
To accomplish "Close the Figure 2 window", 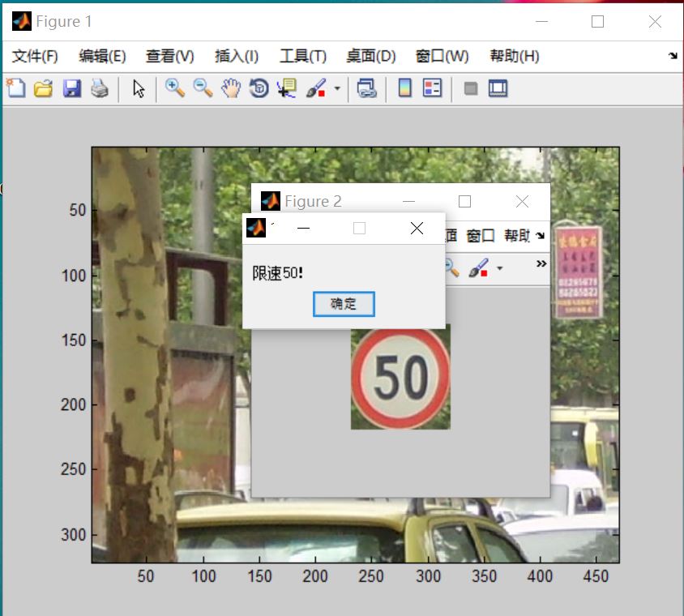I will click(522, 202).
